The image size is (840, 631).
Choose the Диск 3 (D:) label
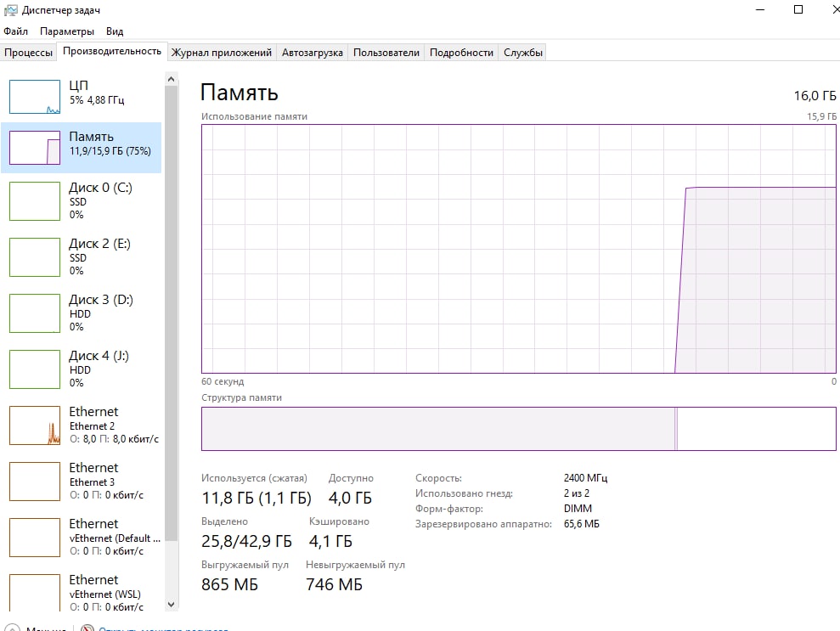pos(101,300)
